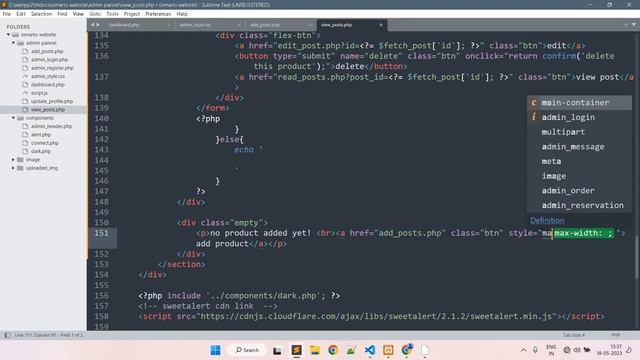The image size is (640, 360).
Task: Choose multipart autocomplete suggestion
Action: (579, 132)
